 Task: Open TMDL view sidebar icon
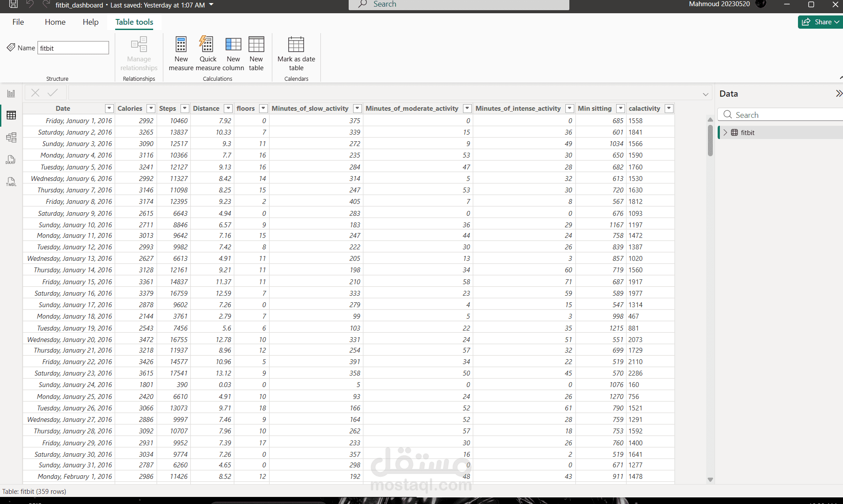click(11, 181)
